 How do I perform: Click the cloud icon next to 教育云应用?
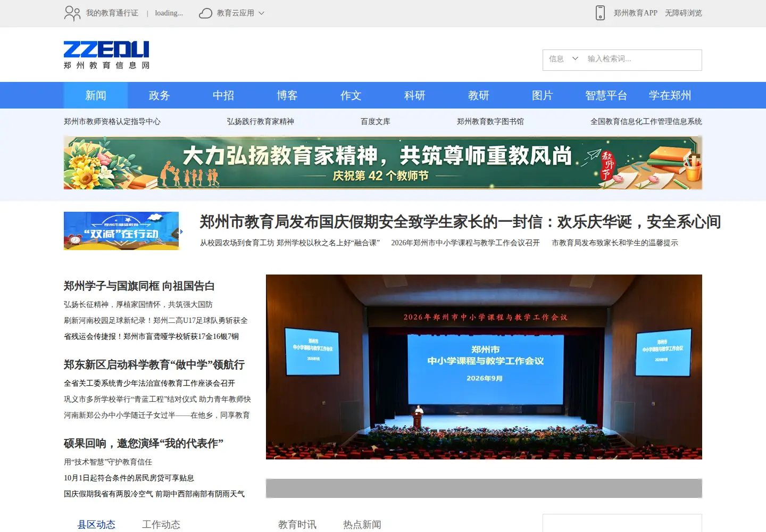click(x=205, y=13)
